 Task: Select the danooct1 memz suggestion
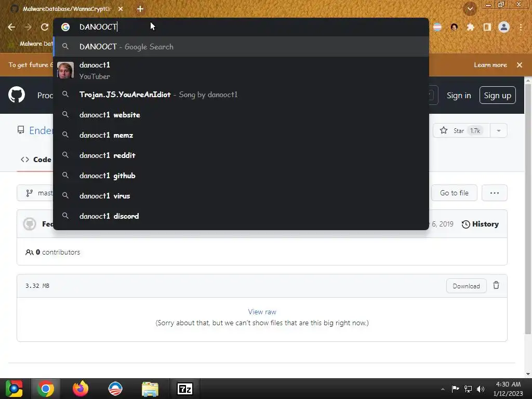coord(241,135)
